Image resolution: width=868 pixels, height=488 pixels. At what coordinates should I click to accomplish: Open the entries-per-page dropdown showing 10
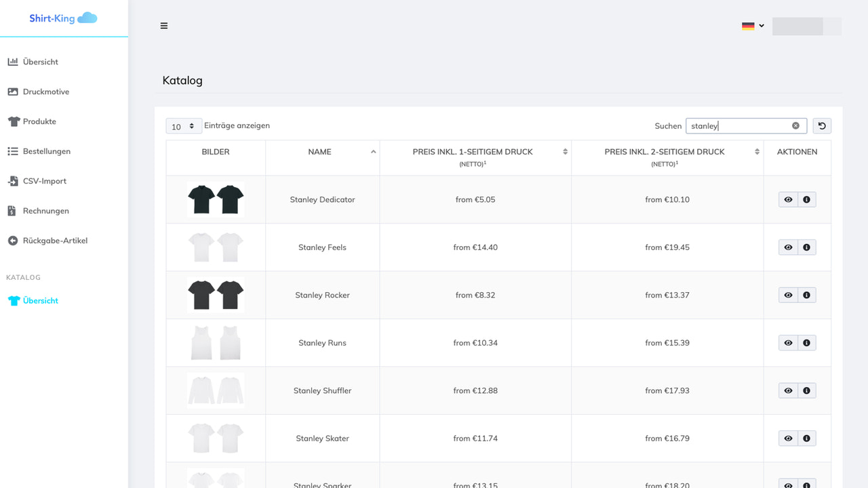[x=183, y=125]
